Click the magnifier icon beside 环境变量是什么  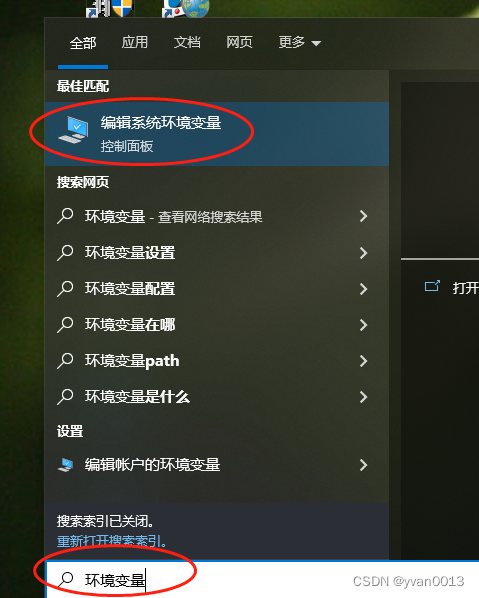pos(65,397)
